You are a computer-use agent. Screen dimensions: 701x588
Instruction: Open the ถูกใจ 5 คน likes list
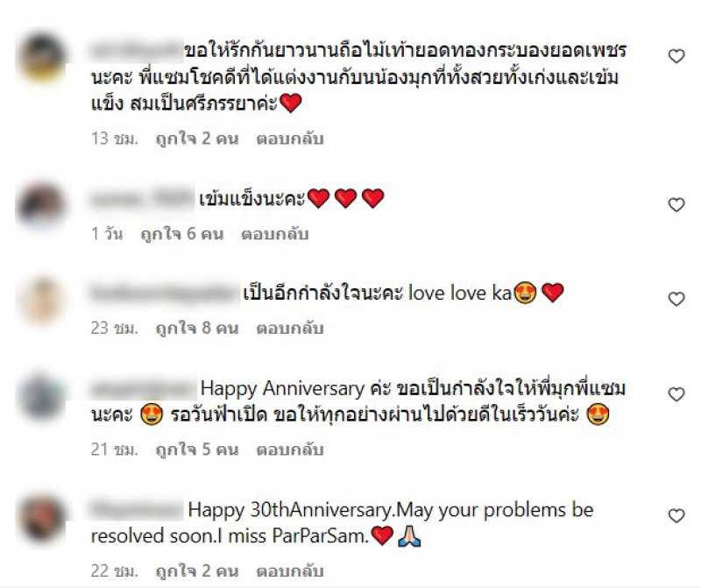[197, 450]
